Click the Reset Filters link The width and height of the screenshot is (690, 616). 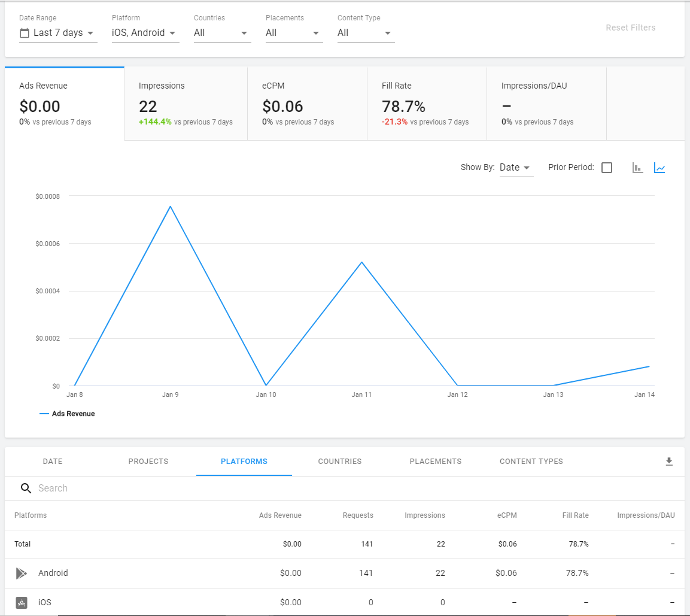[x=630, y=27]
